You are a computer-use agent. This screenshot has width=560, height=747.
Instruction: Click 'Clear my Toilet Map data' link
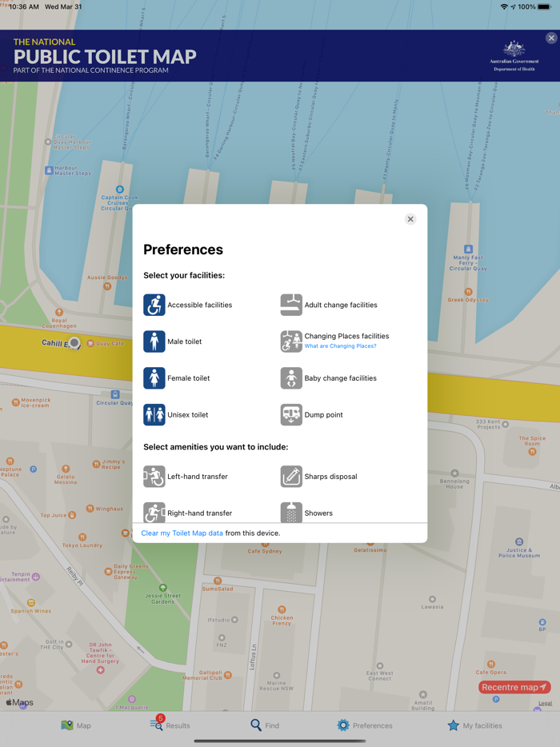(x=182, y=533)
